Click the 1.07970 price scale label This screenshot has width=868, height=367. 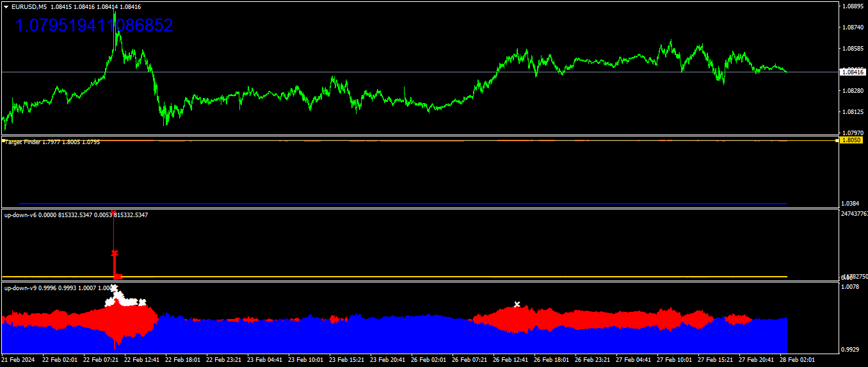point(853,133)
